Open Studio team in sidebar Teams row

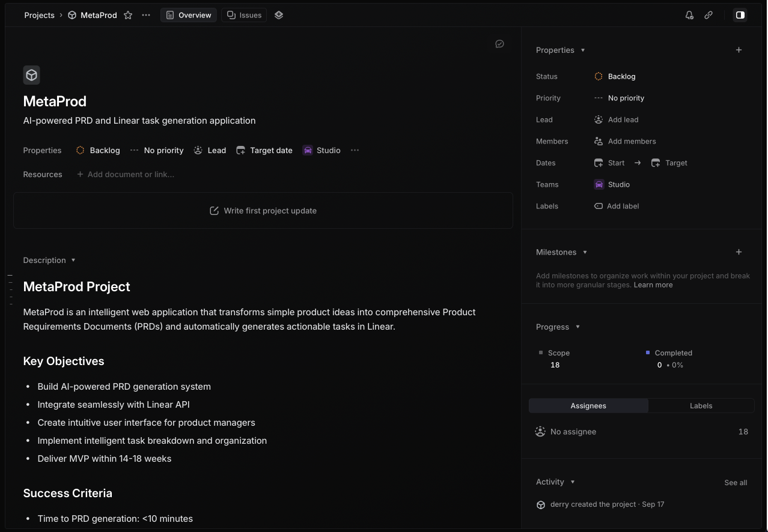tap(612, 184)
